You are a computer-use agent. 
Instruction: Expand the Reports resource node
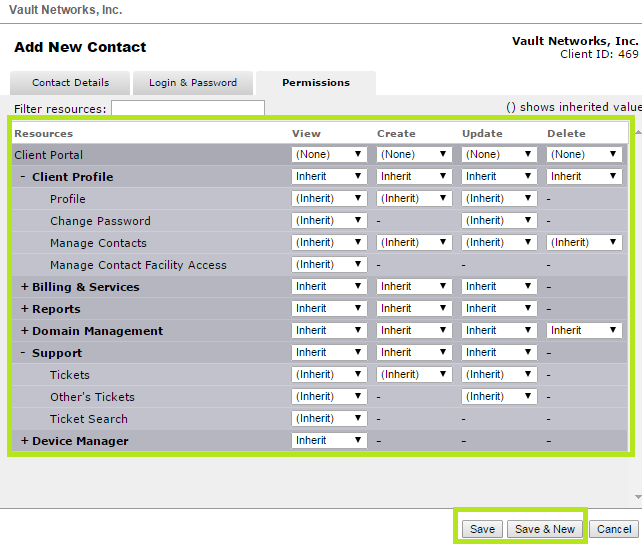[x=24, y=309]
